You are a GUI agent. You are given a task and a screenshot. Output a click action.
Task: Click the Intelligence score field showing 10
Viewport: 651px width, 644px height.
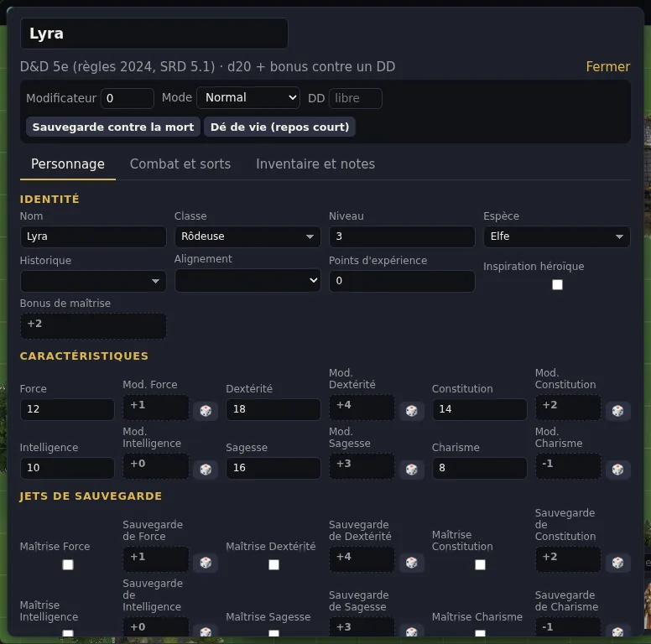click(x=67, y=468)
